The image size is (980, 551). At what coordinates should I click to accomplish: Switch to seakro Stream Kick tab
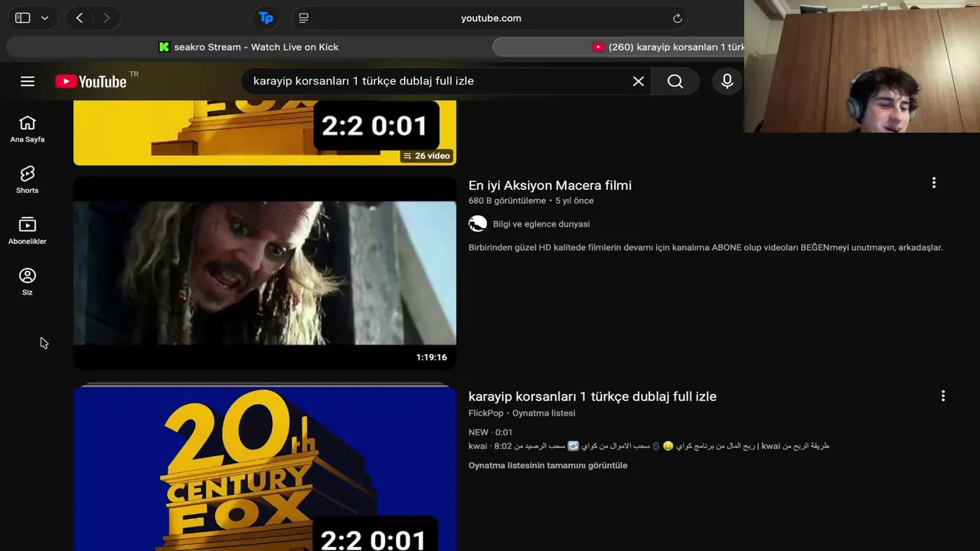[249, 47]
